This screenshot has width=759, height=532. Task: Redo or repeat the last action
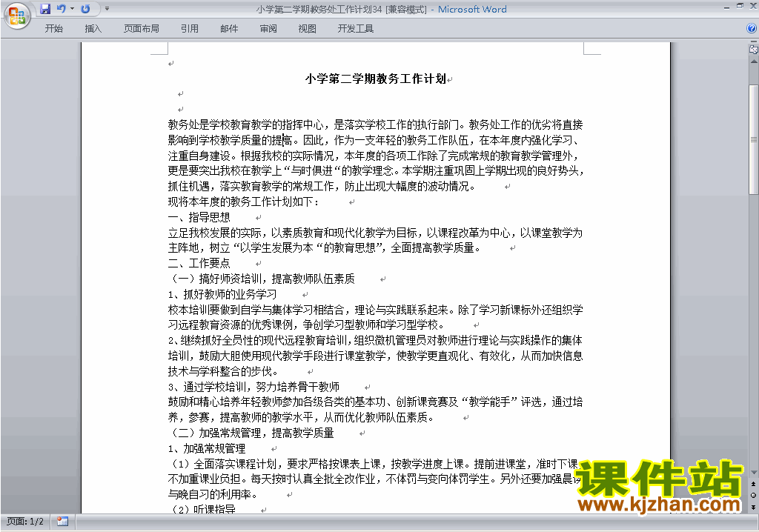point(85,9)
